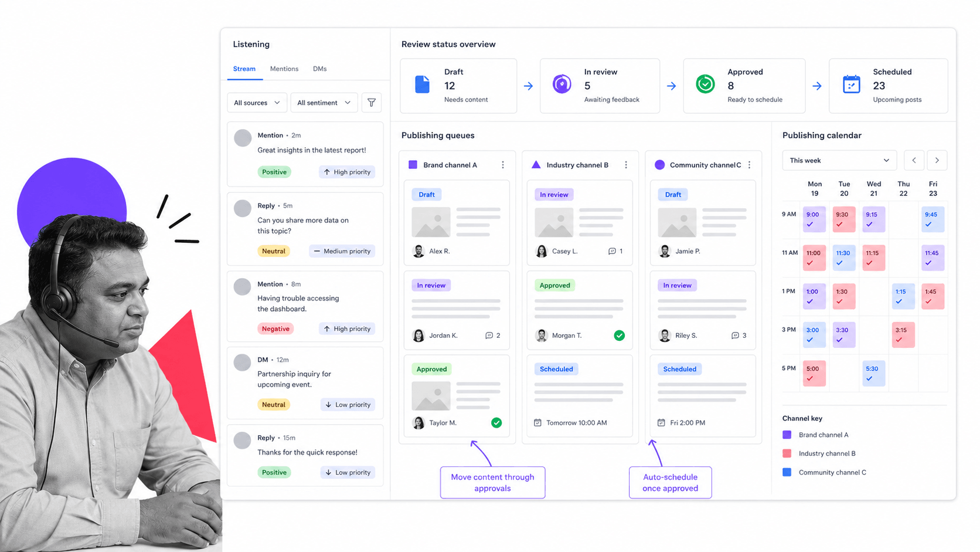Toggle the Fri 9:45 calendar slot

pyautogui.click(x=933, y=219)
